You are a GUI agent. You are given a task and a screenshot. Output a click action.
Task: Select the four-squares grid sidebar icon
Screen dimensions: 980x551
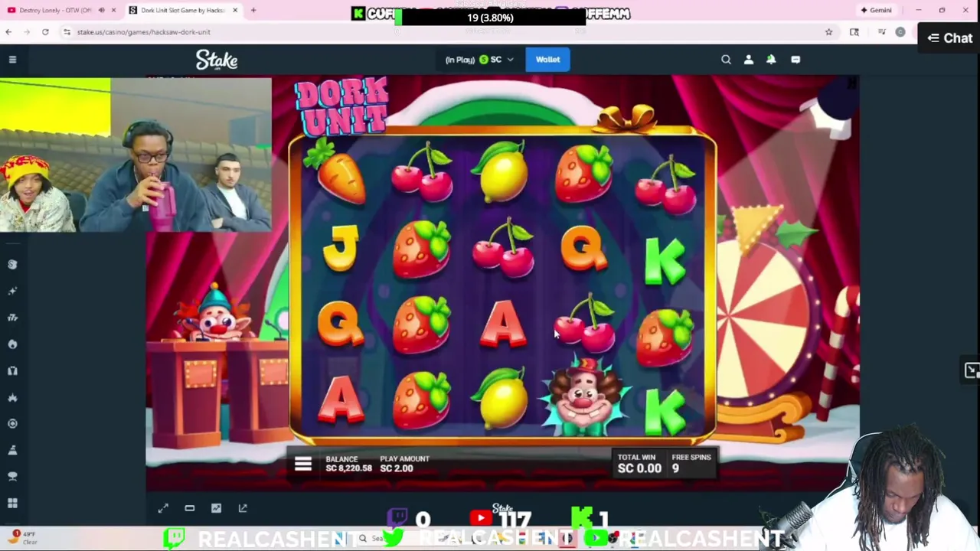coord(12,503)
